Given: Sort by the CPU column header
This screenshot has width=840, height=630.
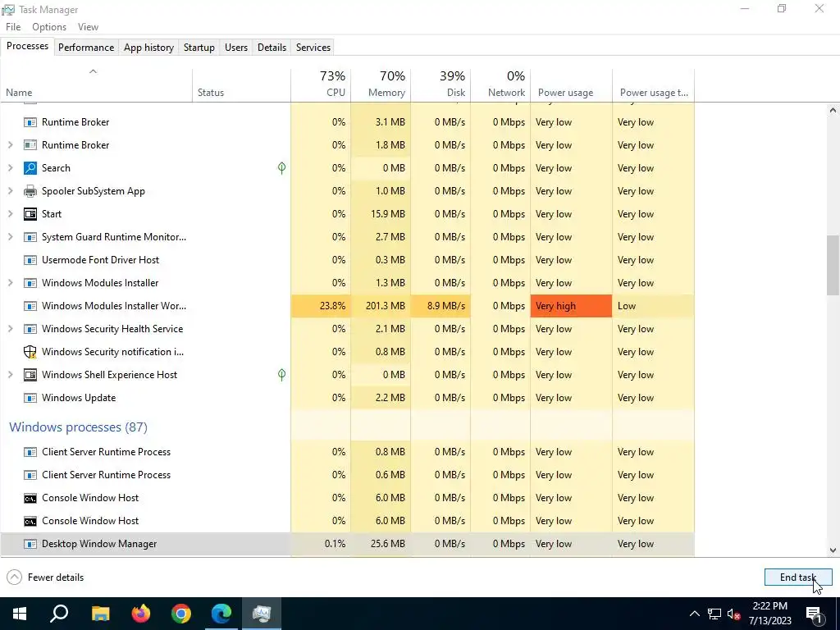Looking at the screenshot, I should 321,85.
